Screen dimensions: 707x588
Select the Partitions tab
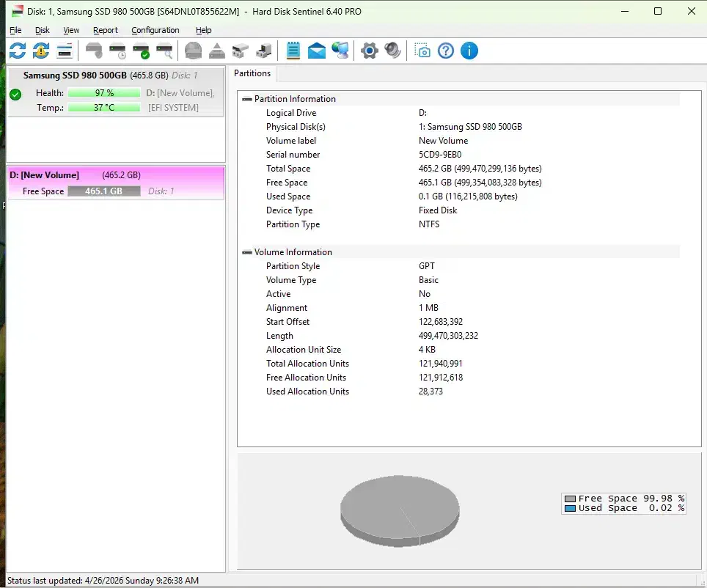click(x=252, y=73)
